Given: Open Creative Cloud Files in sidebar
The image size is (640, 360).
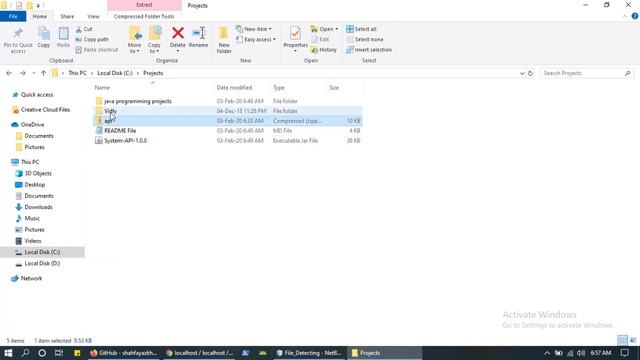Looking at the screenshot, I should click(45, 110).
